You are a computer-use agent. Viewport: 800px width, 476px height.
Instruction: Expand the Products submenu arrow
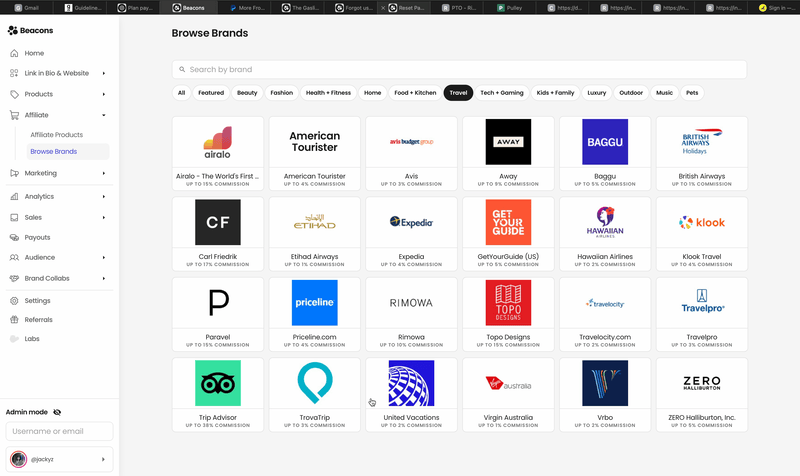tap(104, 94)
